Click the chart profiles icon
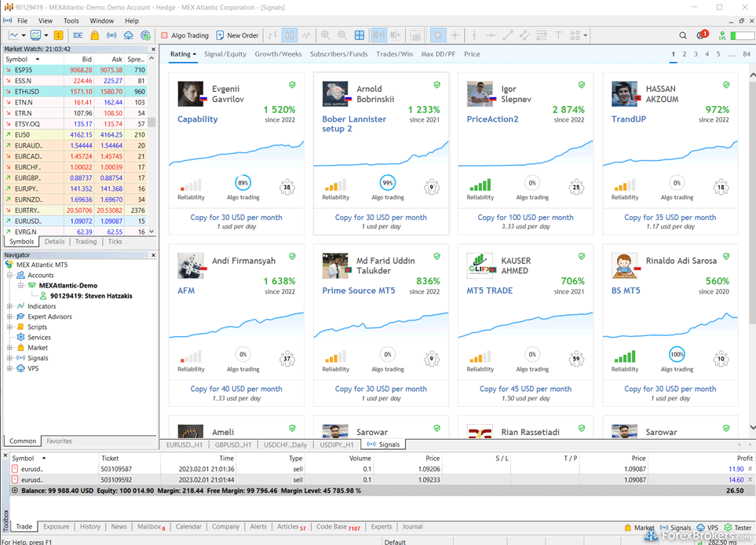Screen dimensions: 756x545 (35, 35)
